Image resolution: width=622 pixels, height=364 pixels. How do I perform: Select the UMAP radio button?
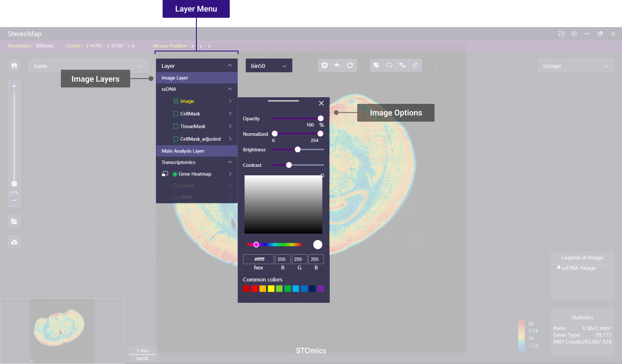click(175, 197)
